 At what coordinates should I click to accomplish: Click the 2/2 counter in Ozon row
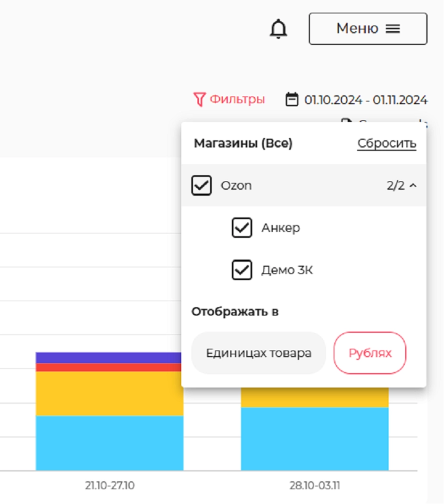click(x=395, y=185)
